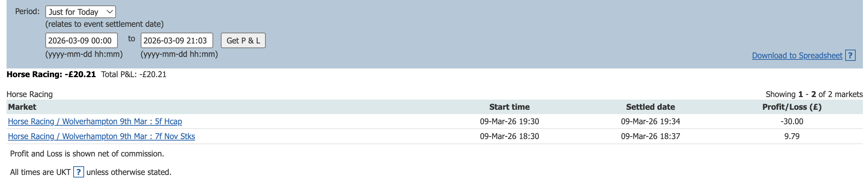Click the bold Horse Racing: -£20.21 summary
Screen dimensions: 868x184
click(x=51, y=74)
